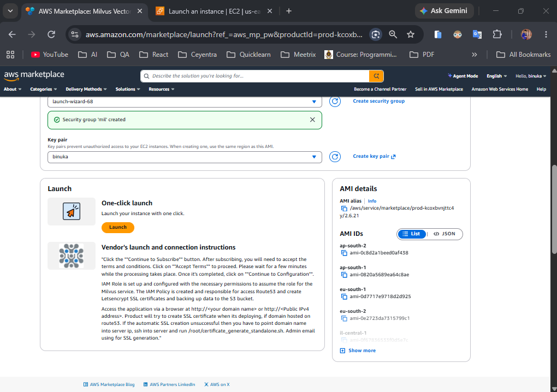Screen dimensions: 557x392
Task: Click the Marketplace search input field
Action: (x=255, y=76)
